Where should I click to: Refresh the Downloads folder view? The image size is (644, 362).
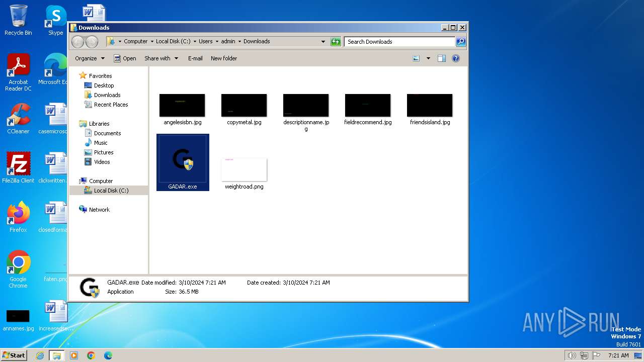(336, 42)
